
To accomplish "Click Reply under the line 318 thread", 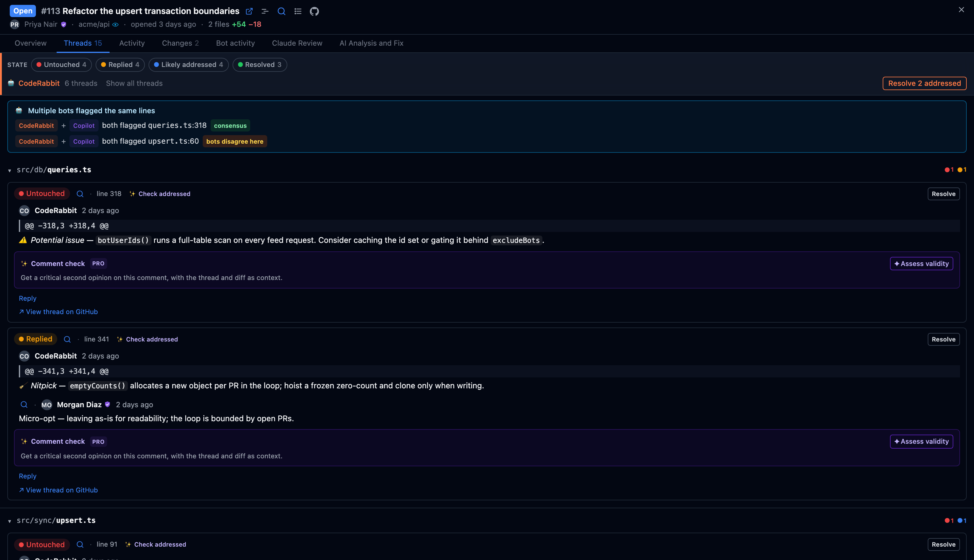I will point(28,299).
